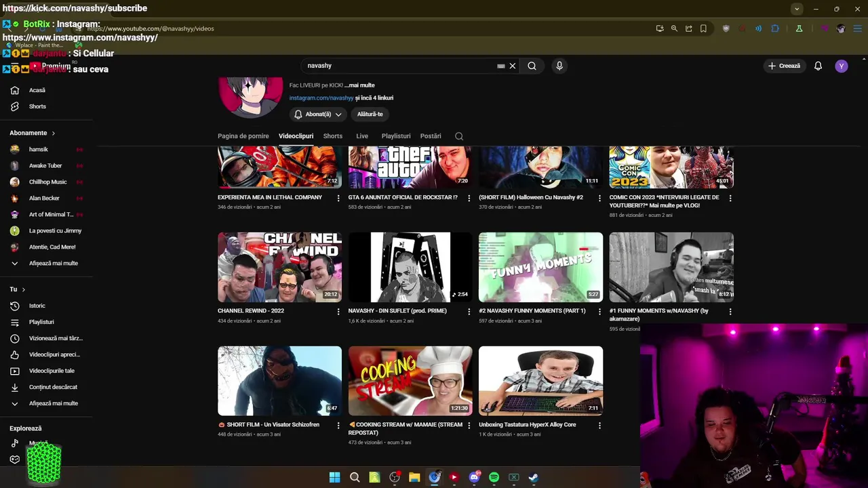Click browser zoom icon in address bar
Screen dimensions: 868x488
(x=674, y=28)
